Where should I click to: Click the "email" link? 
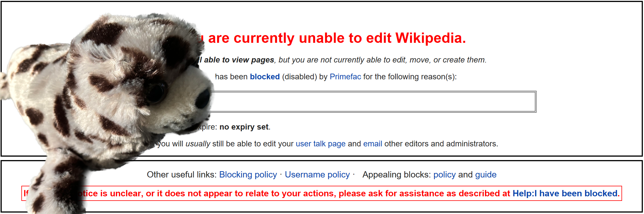coord(372,144)
